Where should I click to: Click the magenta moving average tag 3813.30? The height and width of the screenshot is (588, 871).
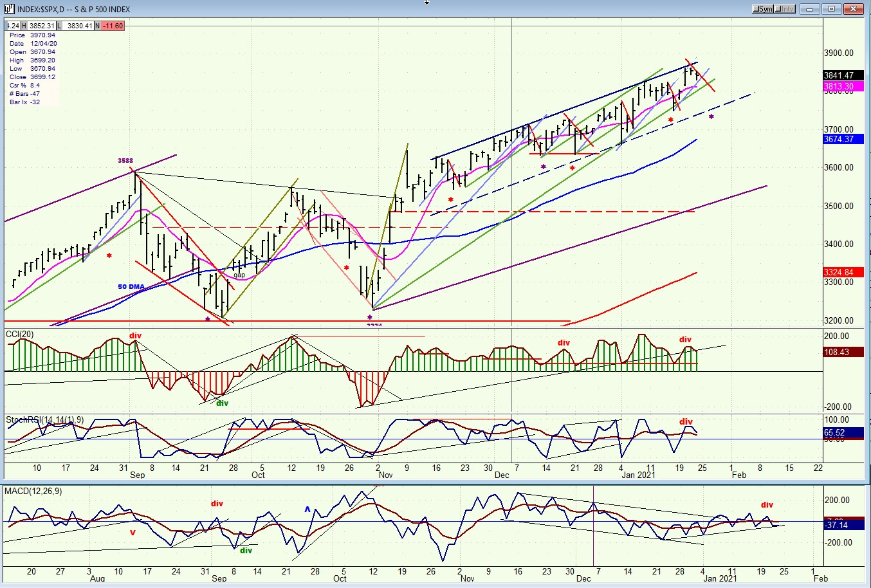[x=843, y=87]
